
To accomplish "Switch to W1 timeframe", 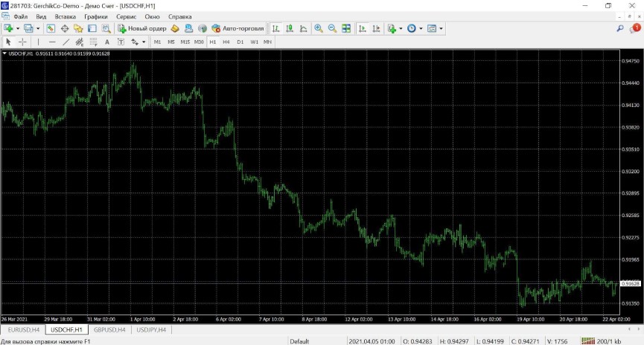I will point(254,42).
